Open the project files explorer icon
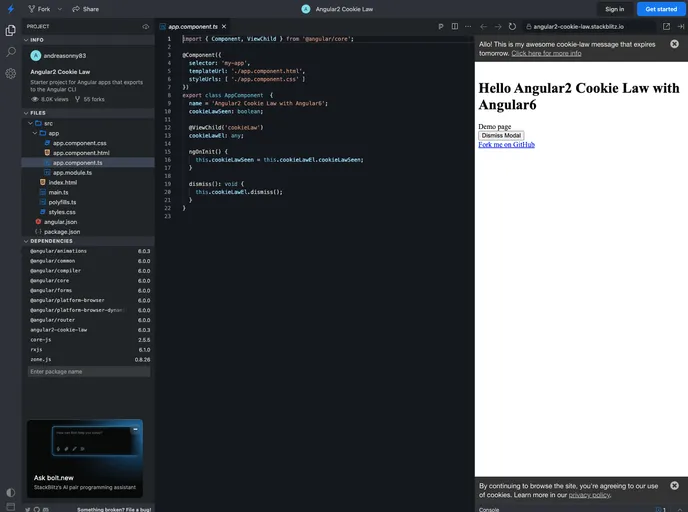688x512 pixels. coord(11,30)
